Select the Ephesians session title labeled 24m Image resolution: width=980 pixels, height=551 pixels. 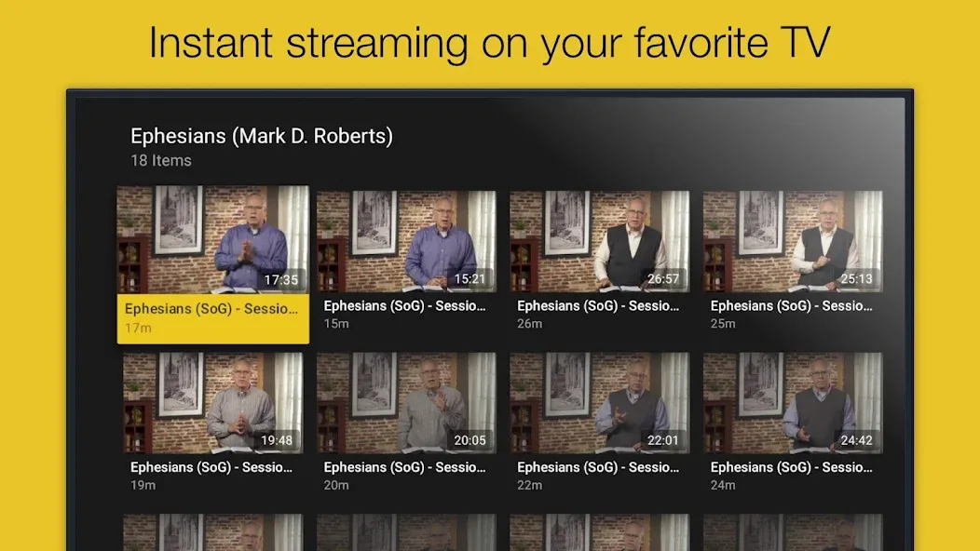791,467
